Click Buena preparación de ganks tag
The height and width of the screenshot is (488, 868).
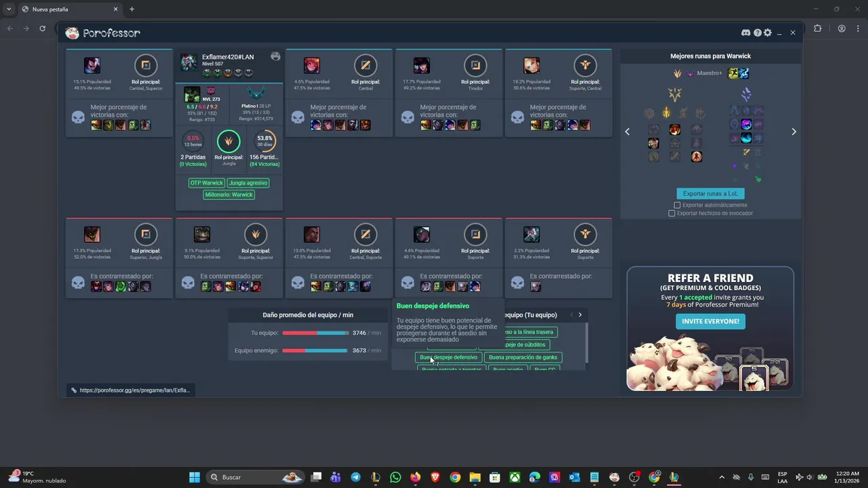pyautogui.click(x=523, y=357)
